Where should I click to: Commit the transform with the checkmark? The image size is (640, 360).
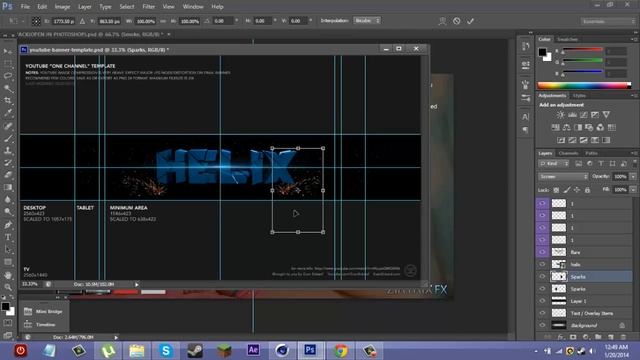click(x=471, y=21)
